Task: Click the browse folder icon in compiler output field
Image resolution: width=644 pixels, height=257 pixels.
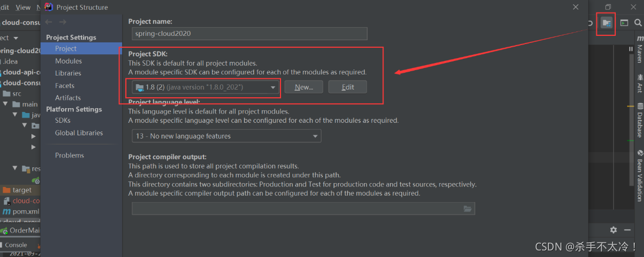Action: (x=467, y=209)
